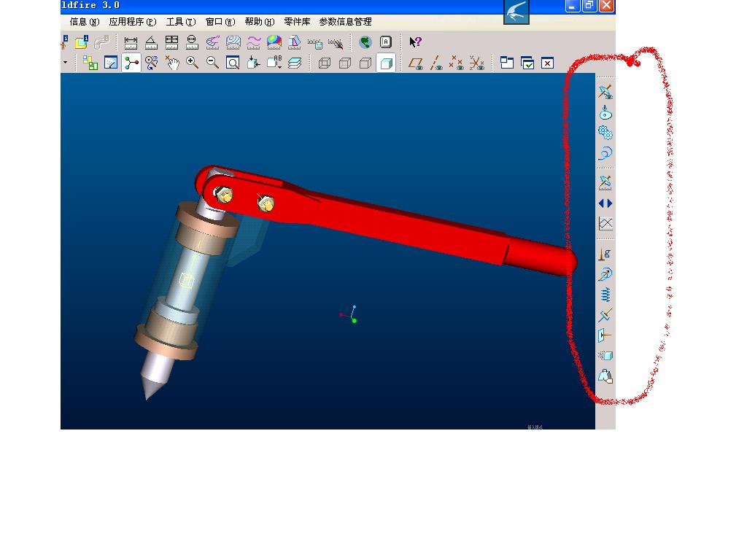Toggle datum planes visibility

tap(416, 63)
